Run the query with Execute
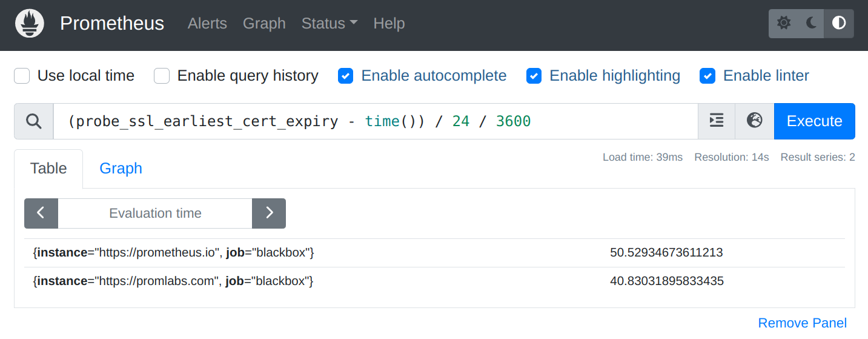 814,121
